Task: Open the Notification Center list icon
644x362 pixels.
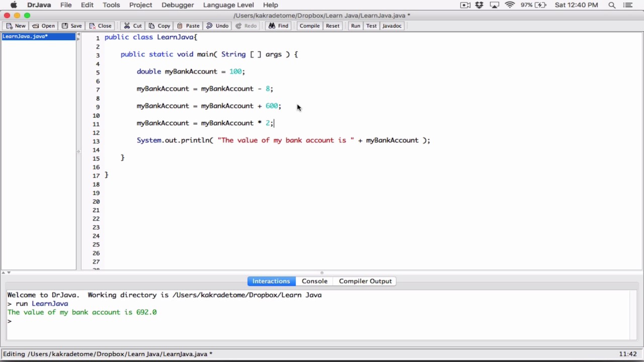Action: coord(627,5)
